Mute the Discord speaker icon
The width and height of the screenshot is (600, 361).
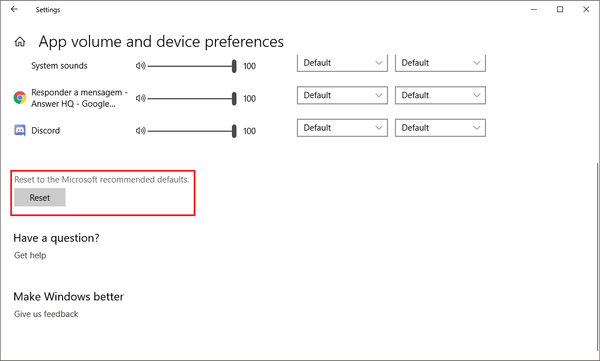point(140,131)
